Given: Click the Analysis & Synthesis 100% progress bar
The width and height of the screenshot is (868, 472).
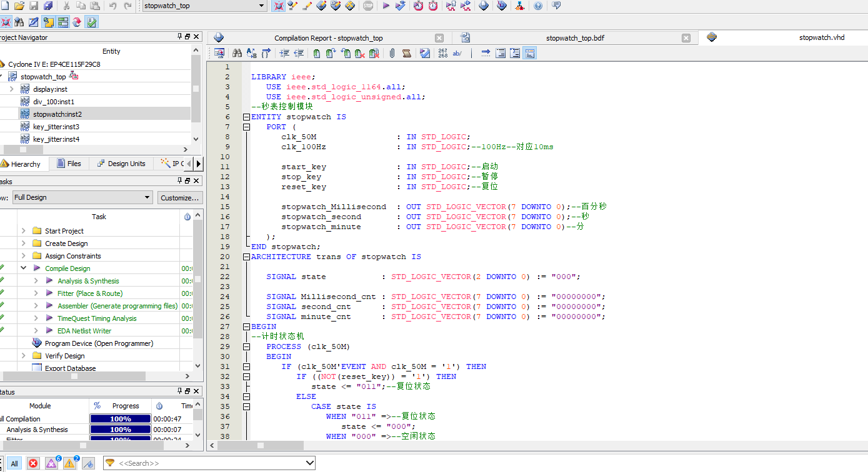Looking at the screenshot, I should click(121, 430).
